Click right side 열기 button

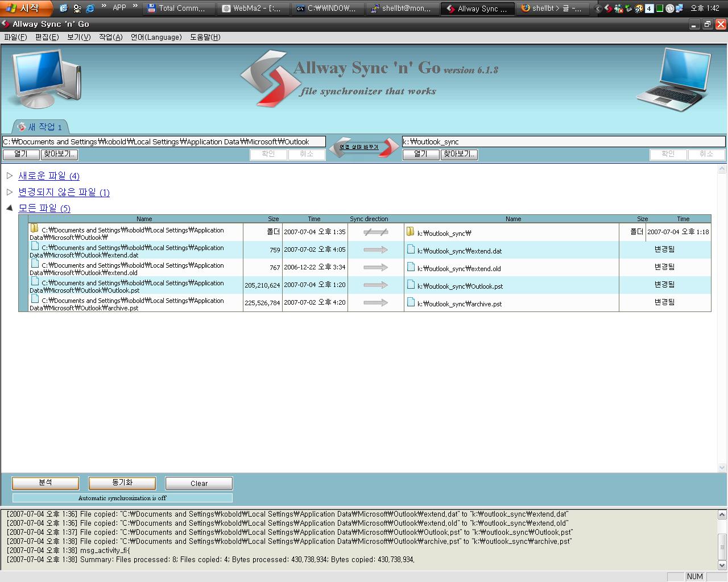(420, 154)
